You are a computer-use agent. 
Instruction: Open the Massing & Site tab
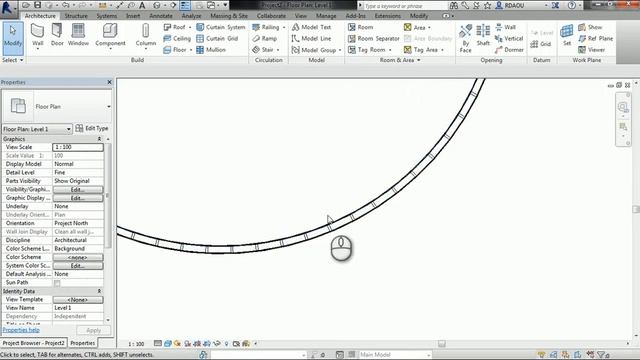coord(229,16)
